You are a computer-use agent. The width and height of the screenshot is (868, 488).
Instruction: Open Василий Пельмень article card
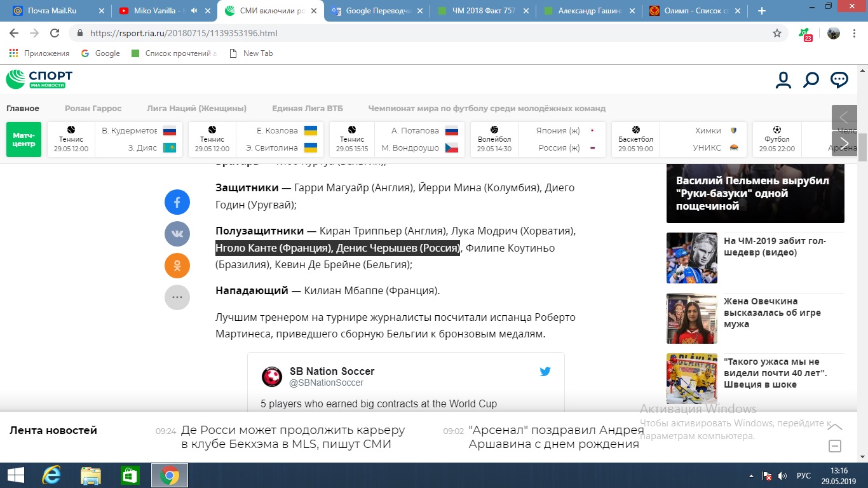[756, 193]
